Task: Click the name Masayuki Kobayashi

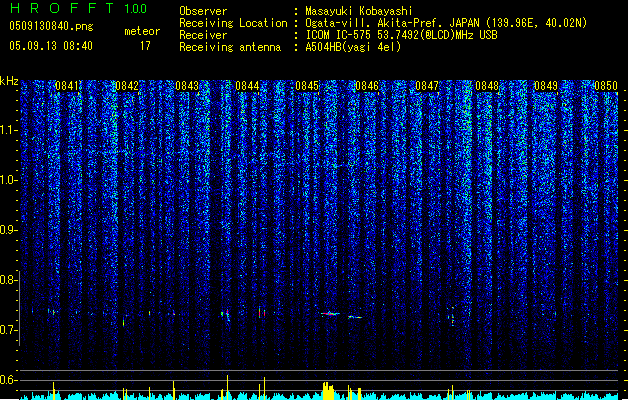Action: (x=359, y=11)
